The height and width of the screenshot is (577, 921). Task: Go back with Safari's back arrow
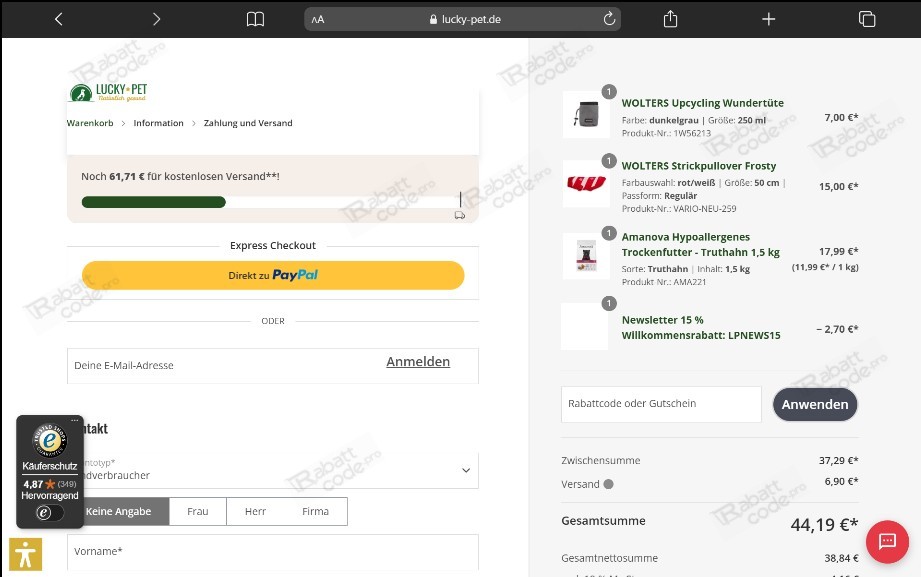click(x=58, y=19)
